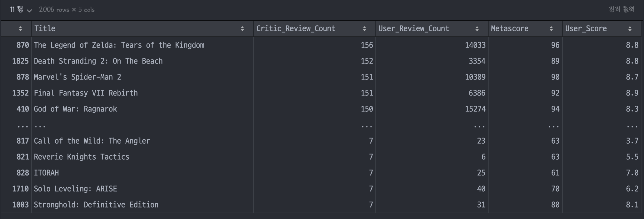The height and width of the screenshot is (219, 644).
Task: Click row index 1003
Action: pyautogui.click(x=20, y=205)
